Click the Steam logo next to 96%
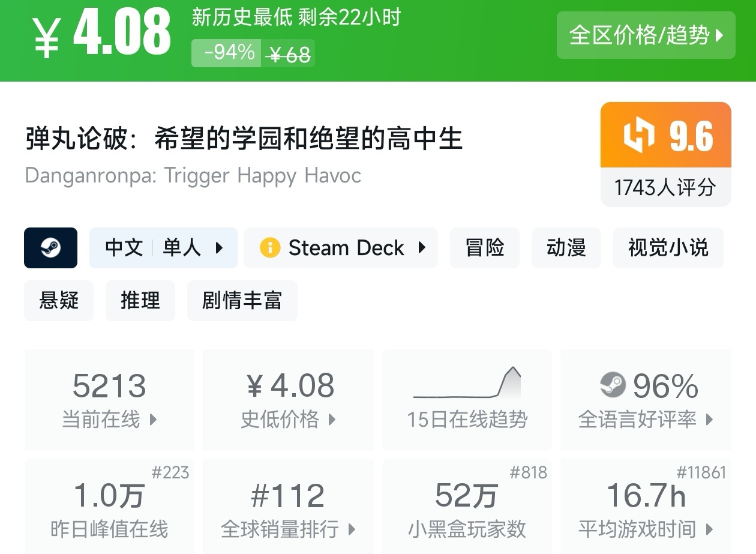Image resolution: width=756 pixels, height=554 pixels. 613,385
